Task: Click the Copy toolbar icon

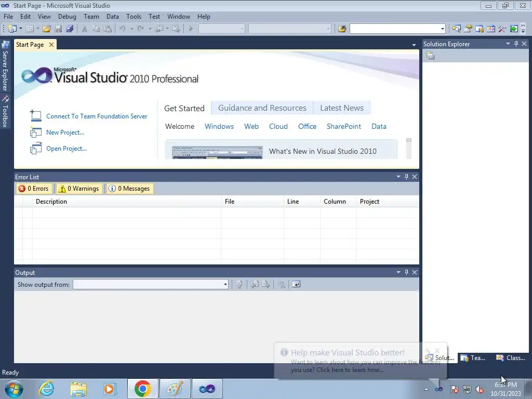Action: (x=96, y=29)
